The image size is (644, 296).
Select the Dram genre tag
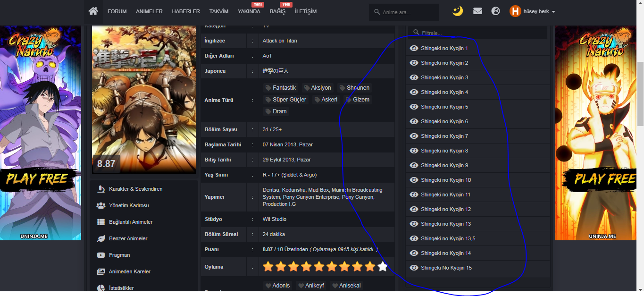(x=276, y=111)
